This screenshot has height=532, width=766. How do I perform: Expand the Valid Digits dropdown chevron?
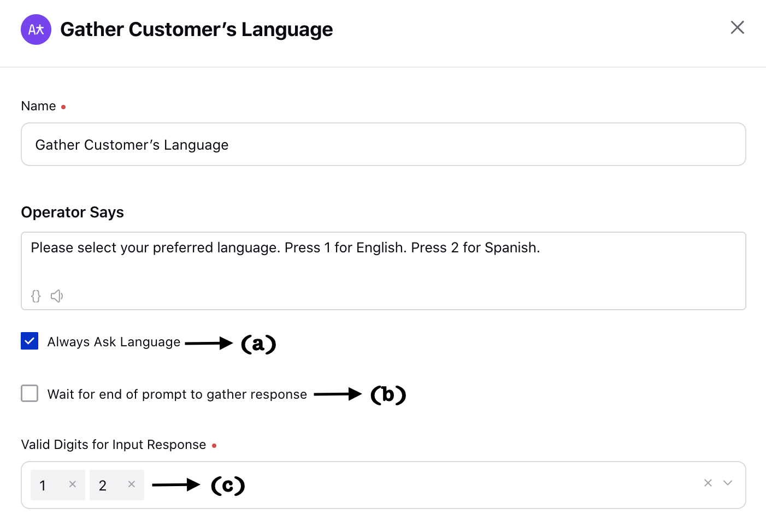(727, 483)
